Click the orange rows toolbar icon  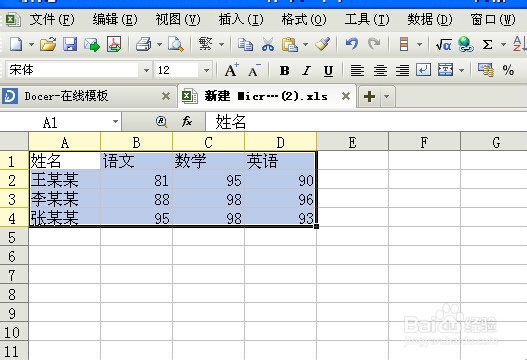coord(404,44)
